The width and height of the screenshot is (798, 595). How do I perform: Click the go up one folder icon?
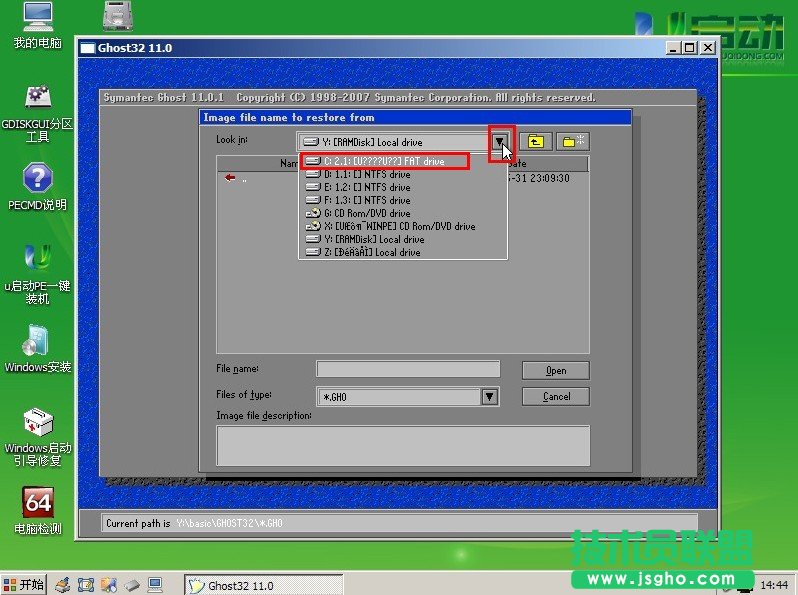[x=535, y=142]
